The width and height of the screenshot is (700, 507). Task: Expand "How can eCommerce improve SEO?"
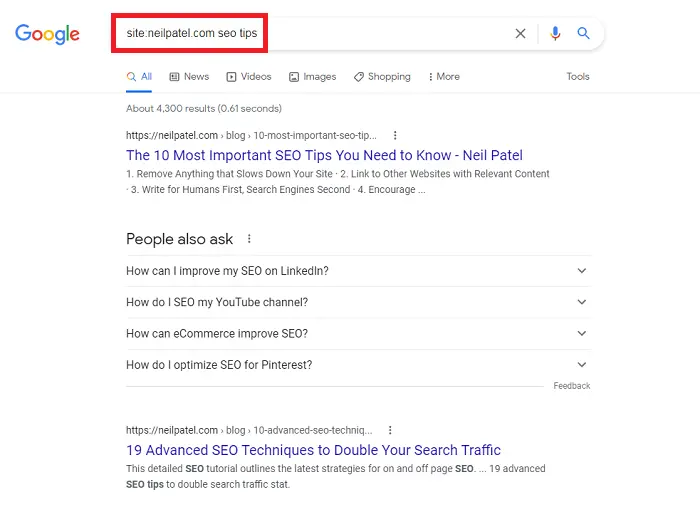click(x=582, y=333)
